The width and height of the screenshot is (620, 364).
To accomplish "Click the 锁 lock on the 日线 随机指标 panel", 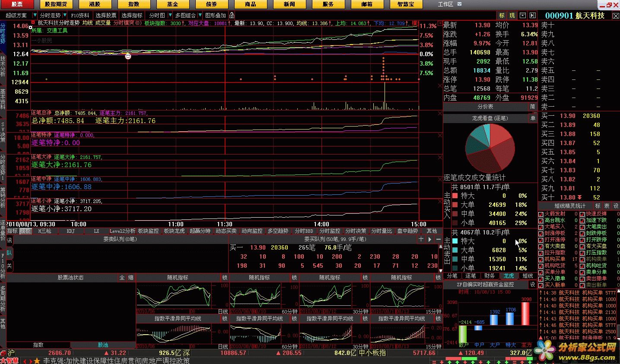I will coord(225,278).
